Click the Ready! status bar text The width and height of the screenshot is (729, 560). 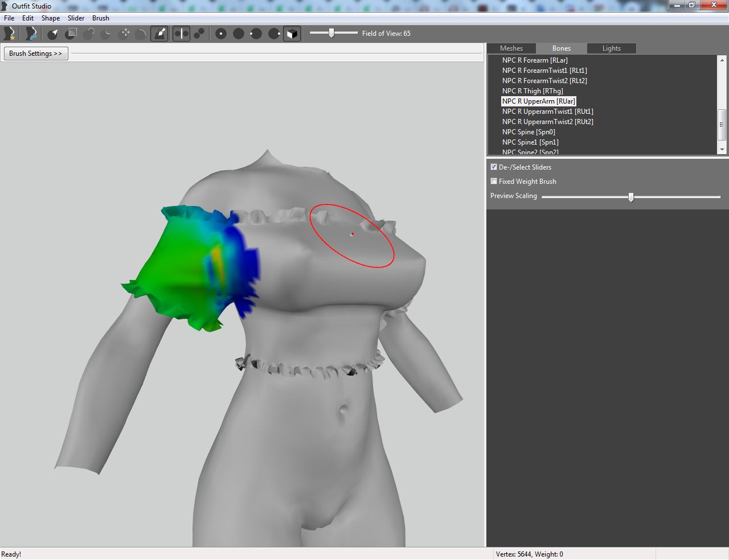(11, 554)
